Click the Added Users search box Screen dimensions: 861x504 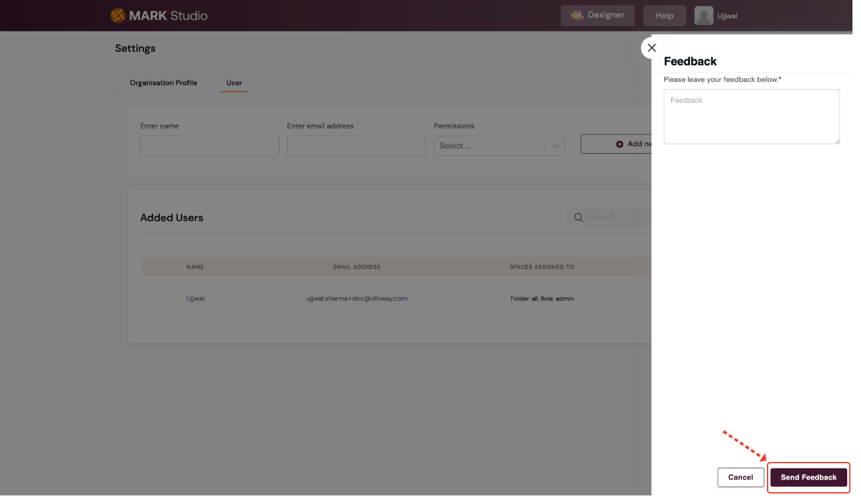(618, 217)
